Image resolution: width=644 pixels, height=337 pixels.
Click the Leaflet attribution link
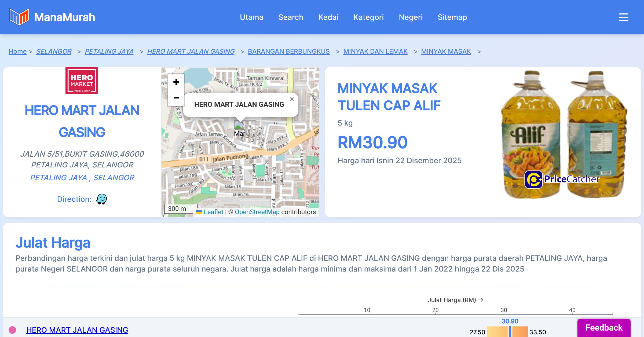[x=213, y=212]
